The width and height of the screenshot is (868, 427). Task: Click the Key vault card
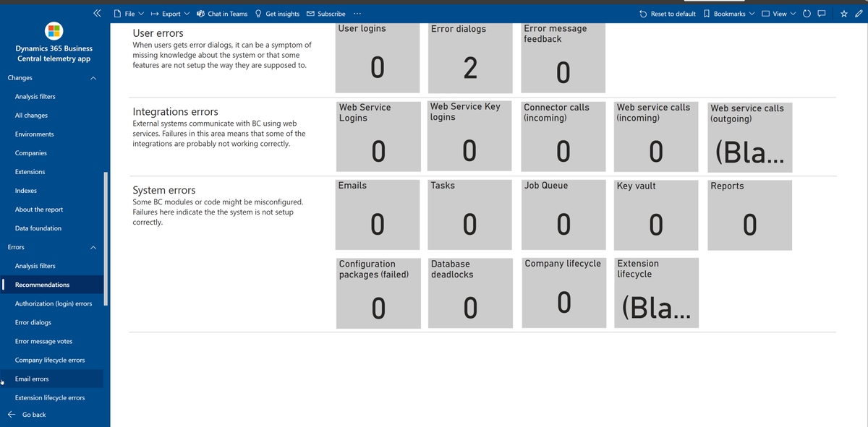click(x=657, y=215)
